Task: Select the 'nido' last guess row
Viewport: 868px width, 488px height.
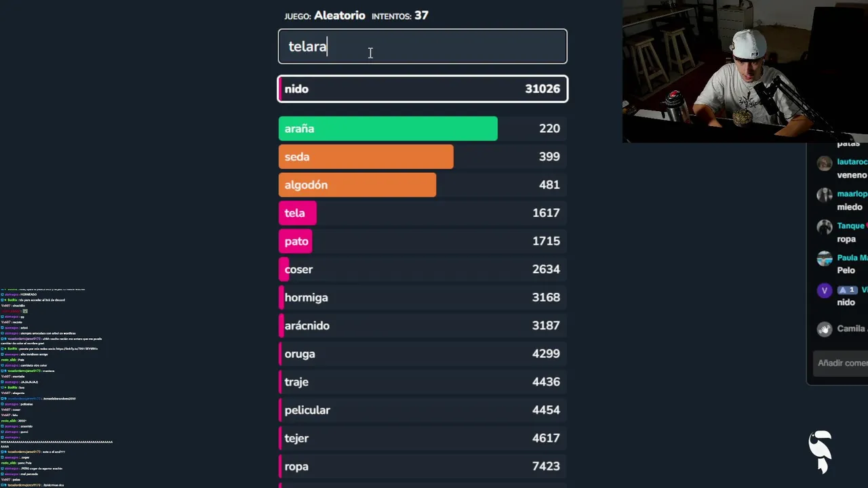Action: tap(422, 89)
